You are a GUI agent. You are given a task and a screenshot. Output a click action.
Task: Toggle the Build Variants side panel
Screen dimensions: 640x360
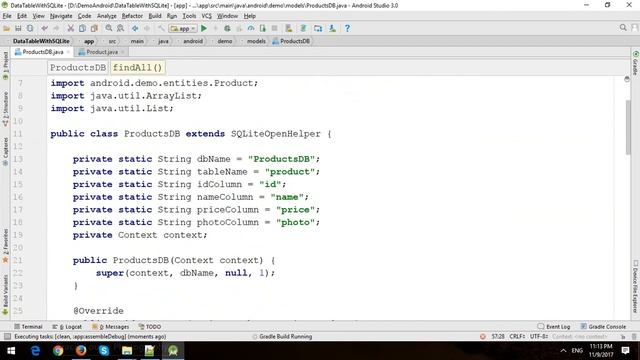pos(5,295)
